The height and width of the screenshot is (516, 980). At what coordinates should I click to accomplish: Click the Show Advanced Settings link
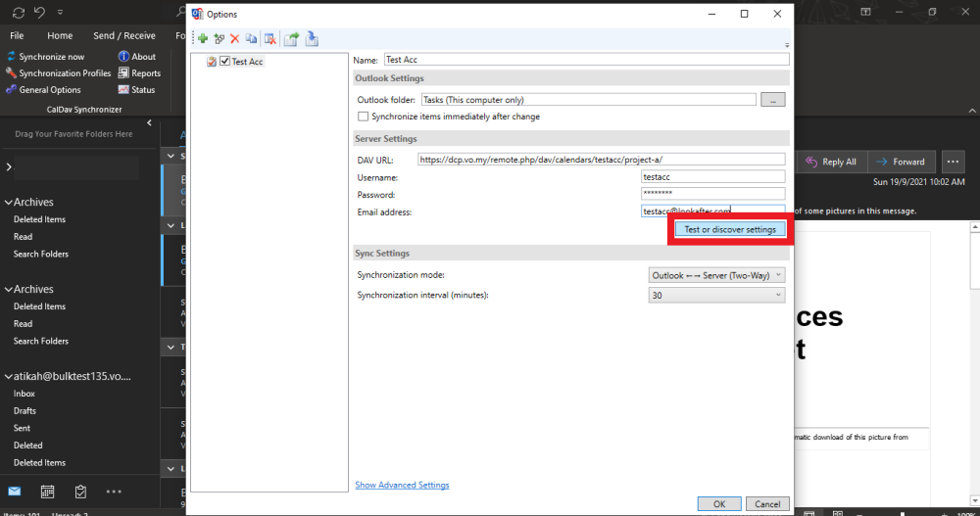coord(402,485)
